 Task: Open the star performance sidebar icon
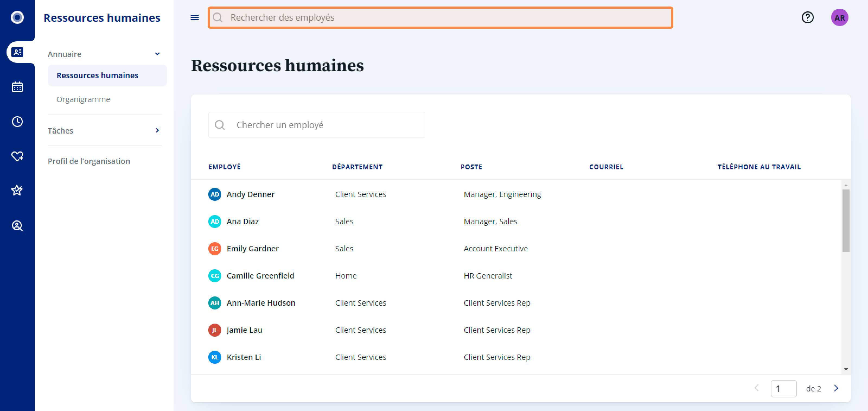pyautogui.click(x=17, y=191)
